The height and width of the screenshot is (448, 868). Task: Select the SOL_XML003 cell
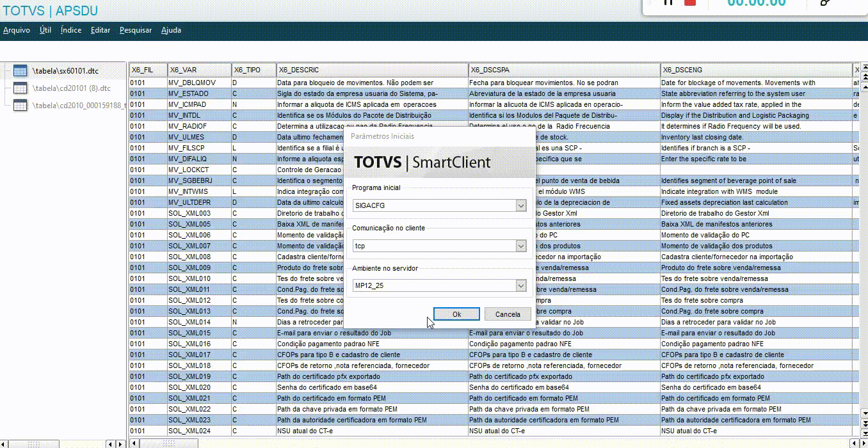199,213
